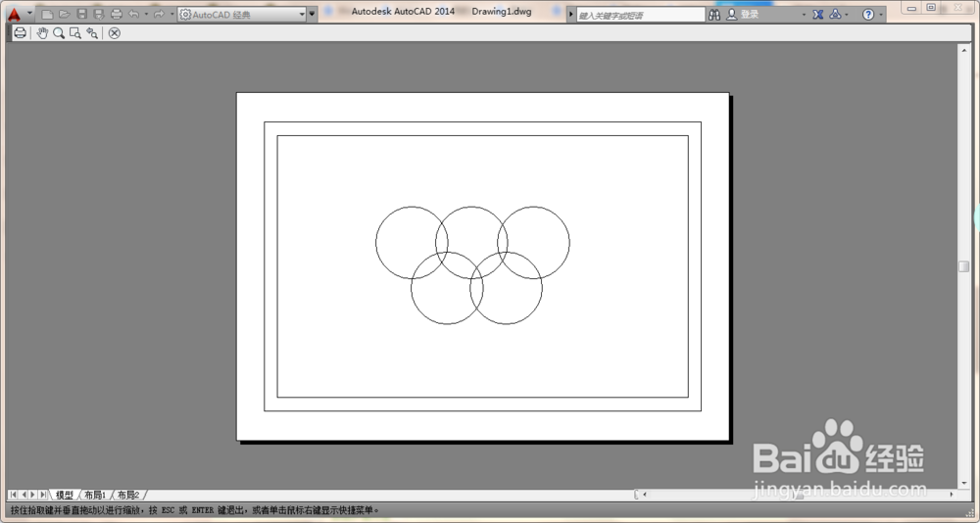The height and width of the screenshot is (523, 980).
Task: Click the horizontal scrollbar right arrow
Action: (x=952, y=495)
